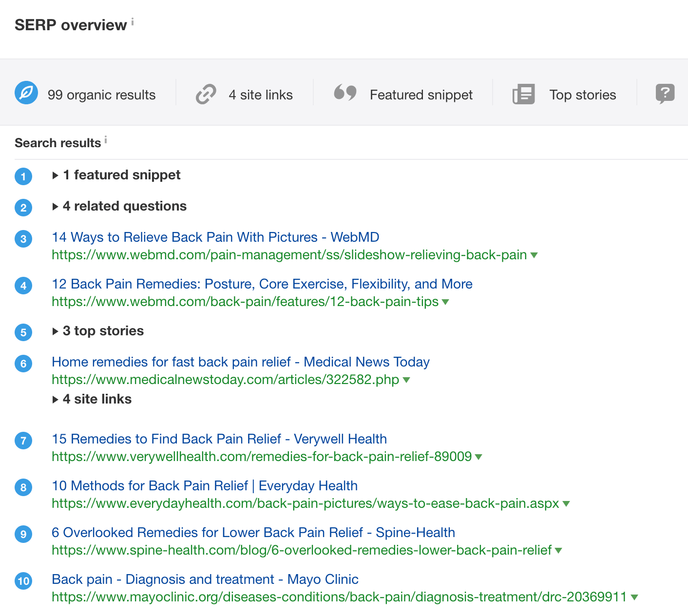This screenshot has height=616, width=688.
Task: Open 12 Back Pain Remedies title link
Action: [x=262, y=284]
